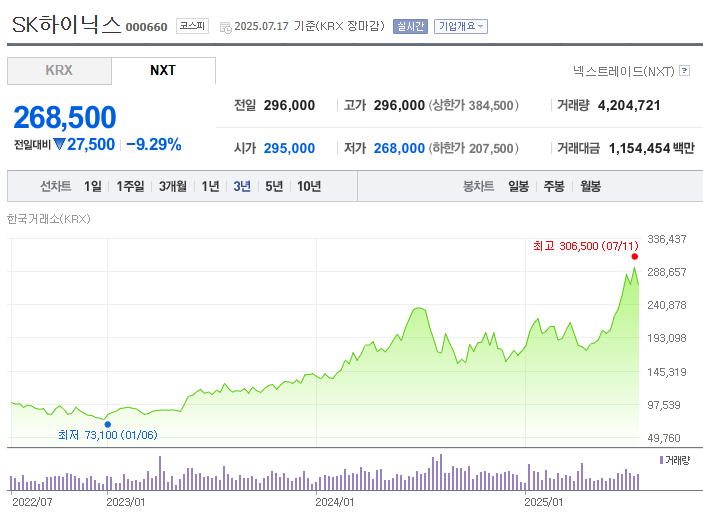Image resolution: width=703 pixels, height=515 pixels.
Task: Click the 넥스트레이드(NXT) link text
Action: tap(624, 71)
